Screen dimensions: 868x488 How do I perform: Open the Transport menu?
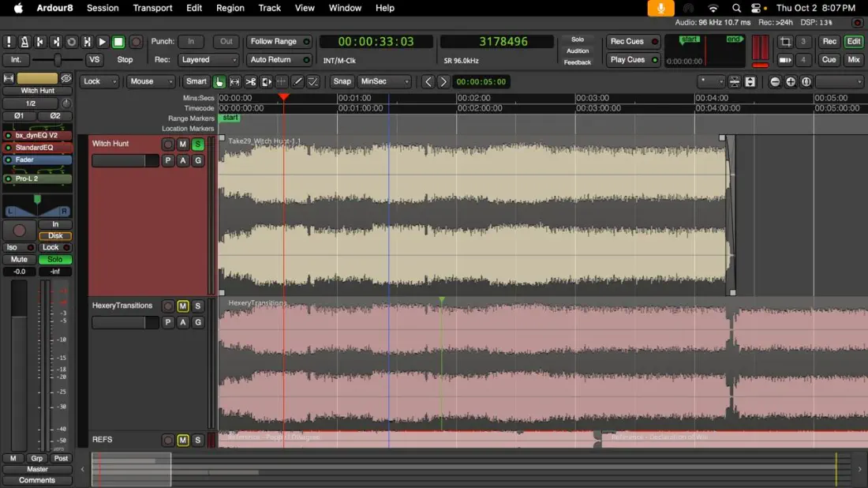coord(152,8)
